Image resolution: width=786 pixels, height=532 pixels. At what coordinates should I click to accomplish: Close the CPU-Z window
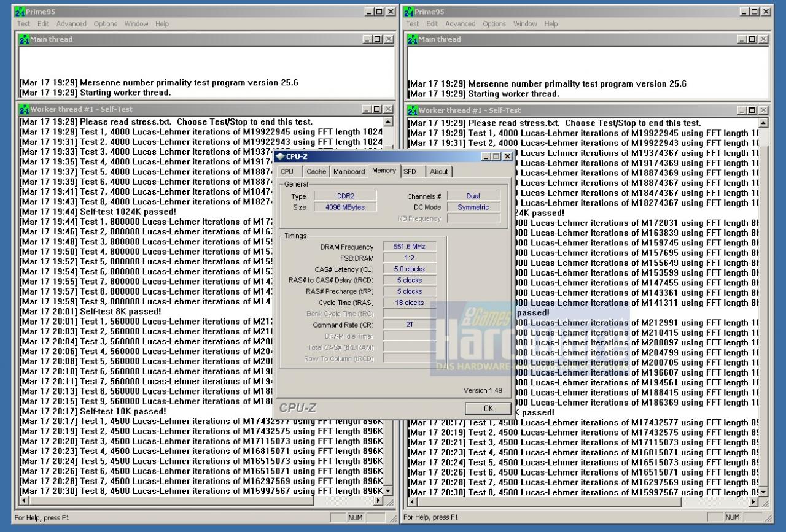507,156
